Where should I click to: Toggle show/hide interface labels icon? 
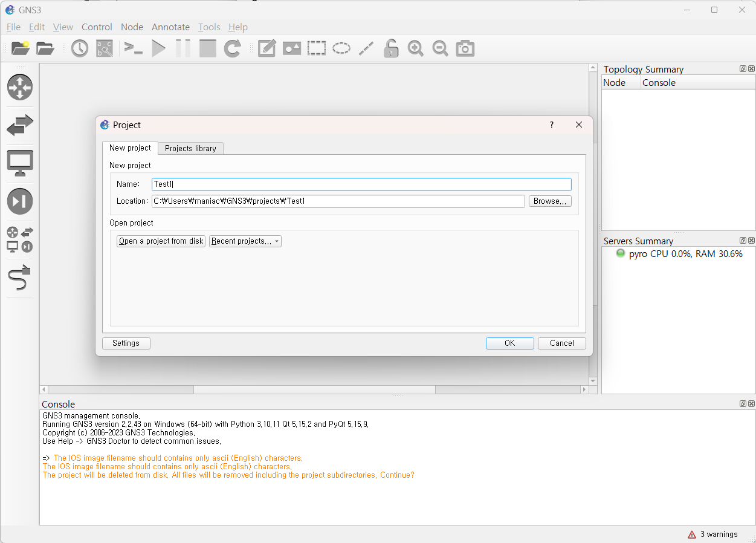[x=105, y=48]
